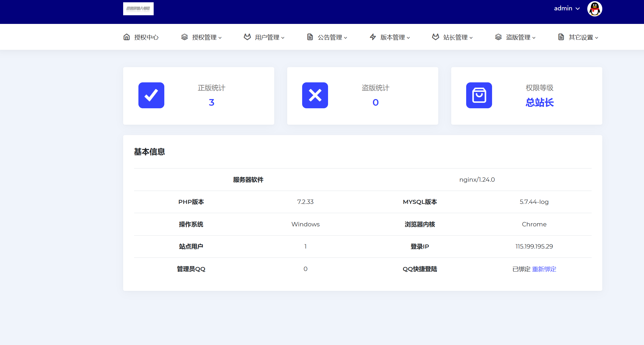The image size is (644, 345).
Task: Click the home icon beside 授权中心
Action: click(x=127, y=37)
